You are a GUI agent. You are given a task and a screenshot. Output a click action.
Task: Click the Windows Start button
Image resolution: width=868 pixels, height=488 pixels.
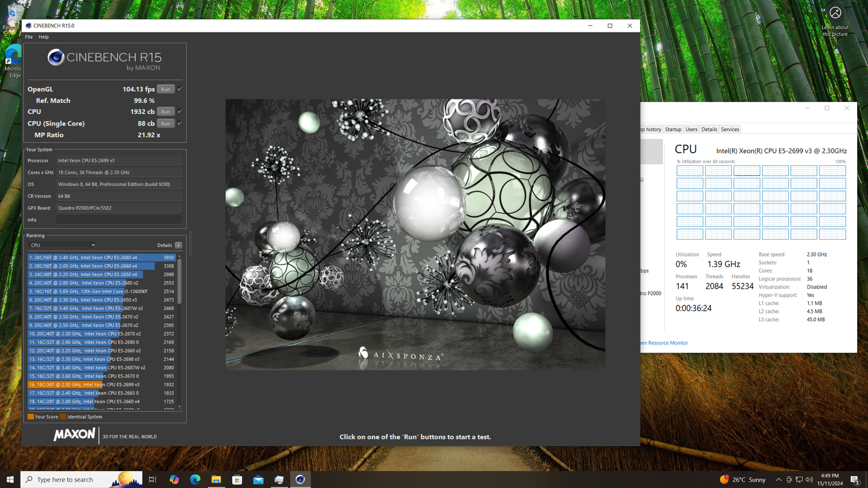point(10,479)
